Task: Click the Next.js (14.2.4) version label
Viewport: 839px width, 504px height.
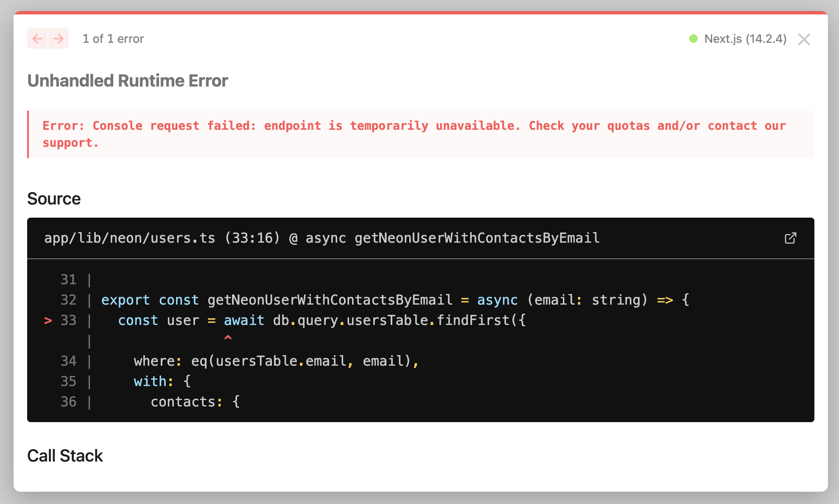Action: (745, 39)
